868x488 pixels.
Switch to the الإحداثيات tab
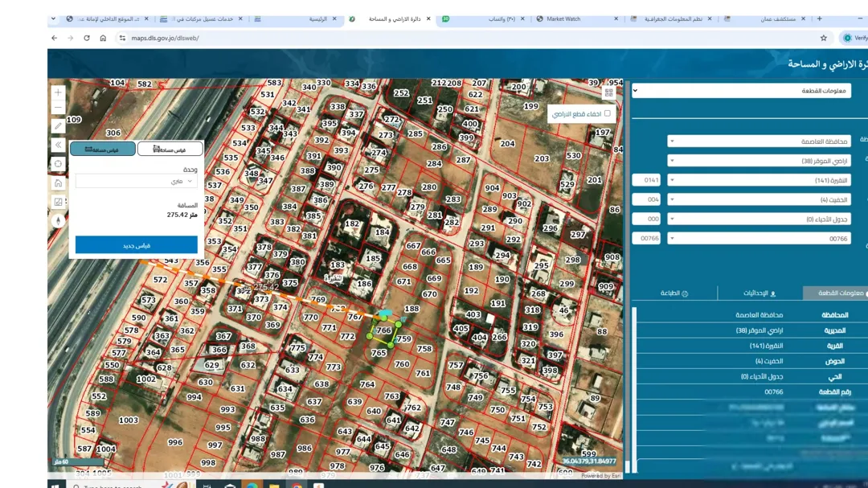(x=759, y=293)
